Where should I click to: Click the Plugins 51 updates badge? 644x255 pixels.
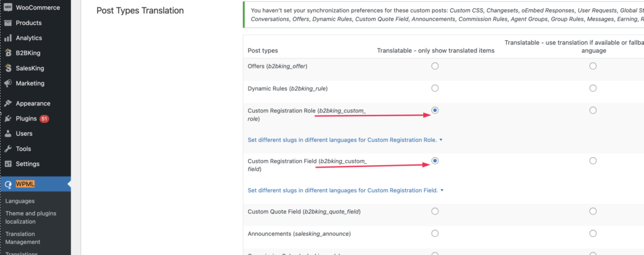(45, 119)
